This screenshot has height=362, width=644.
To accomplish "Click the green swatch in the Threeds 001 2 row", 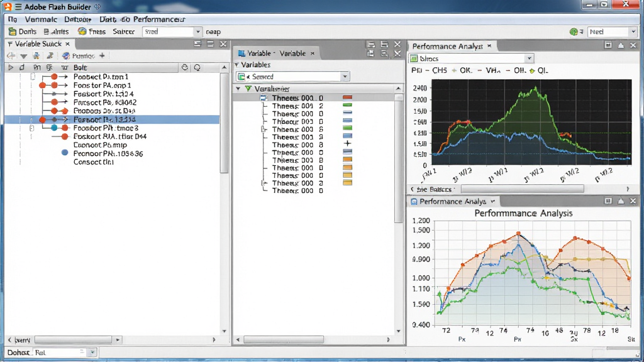I will tap(347, 105).
